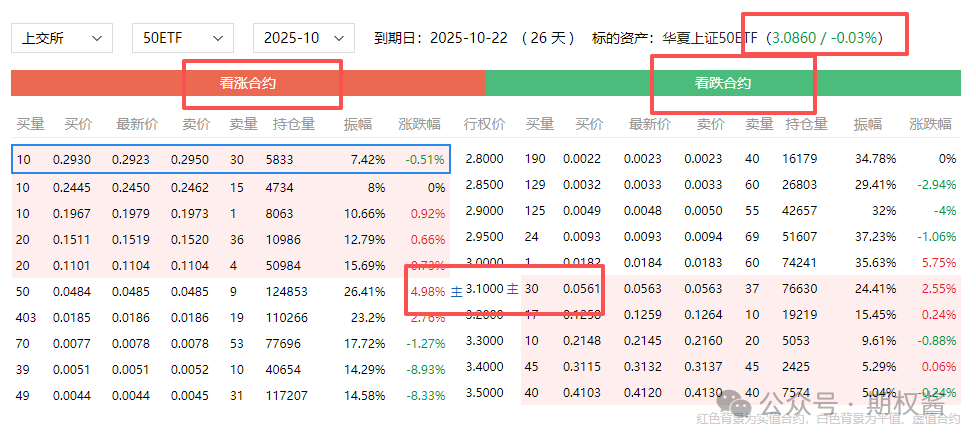Click the call-side 买价 column header
This screenshot has width=976, height=442.
(x=78, y=125)
